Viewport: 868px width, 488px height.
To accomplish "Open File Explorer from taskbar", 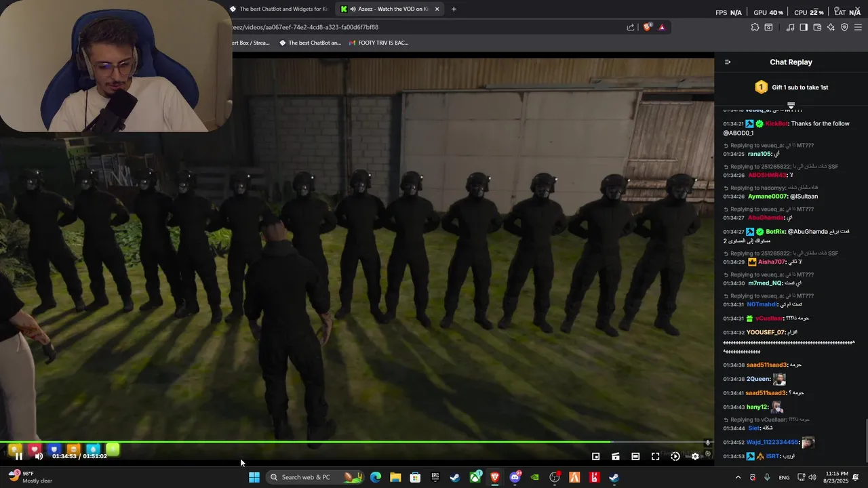I will tap(395, 477).
